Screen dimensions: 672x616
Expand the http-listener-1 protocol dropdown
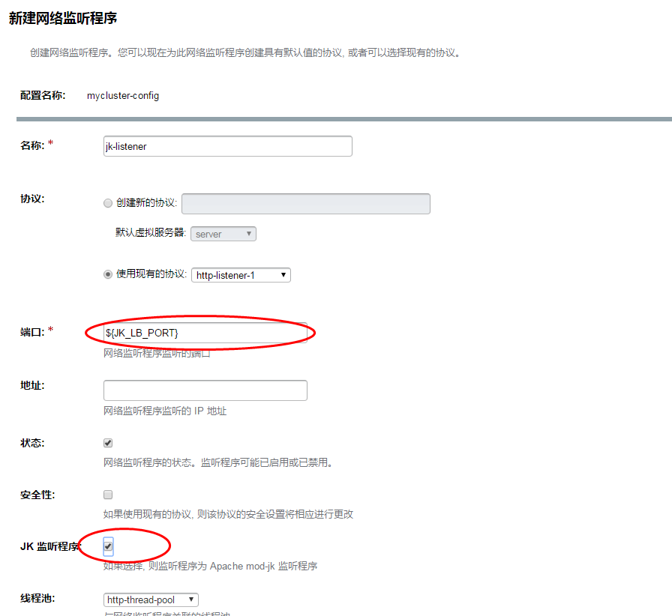point(241,275)
